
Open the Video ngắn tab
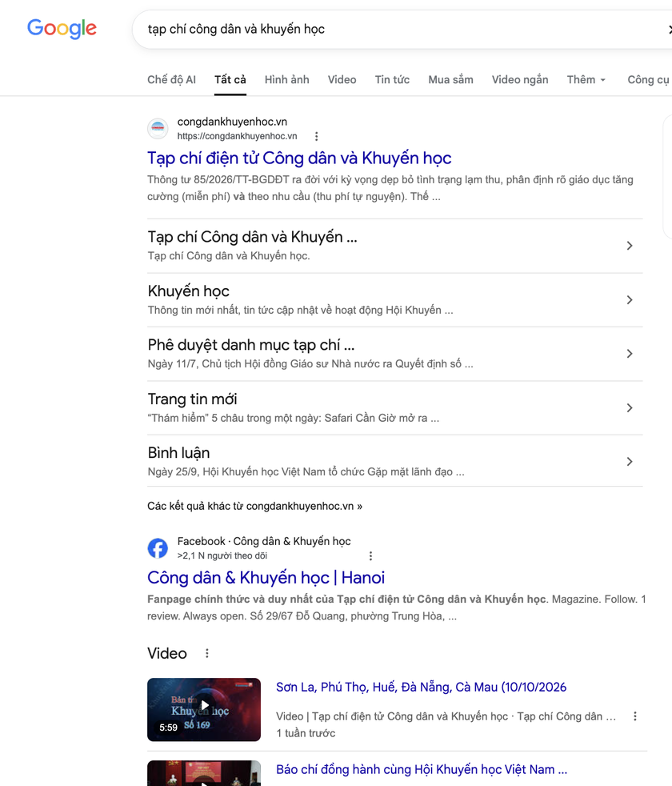[520, 80]
